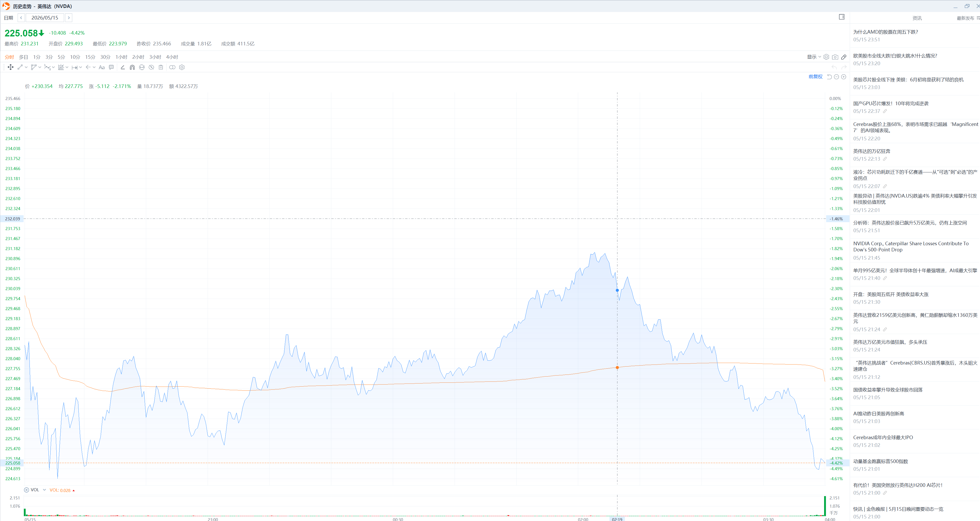The width and height of the screenshot is (980, 521).
Task: Toggle hide all drawings eye icon
Action: [x=152, y=67]
